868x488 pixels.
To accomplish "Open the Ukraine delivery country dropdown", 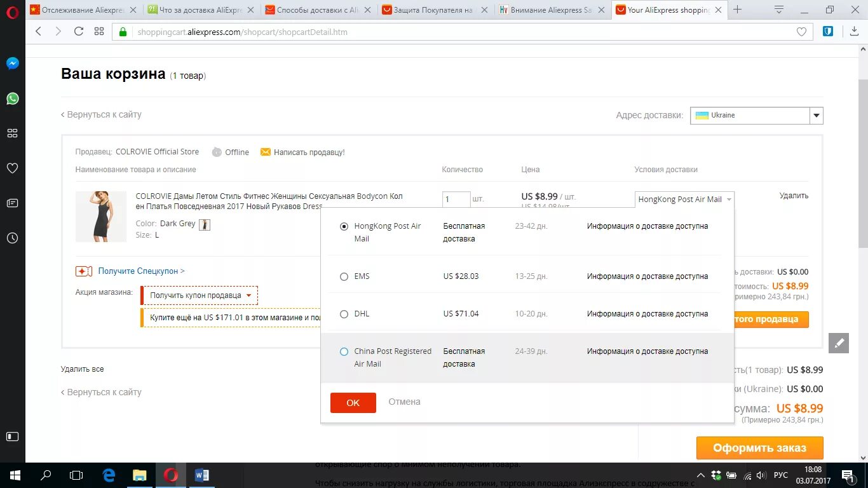I will 756,115.
